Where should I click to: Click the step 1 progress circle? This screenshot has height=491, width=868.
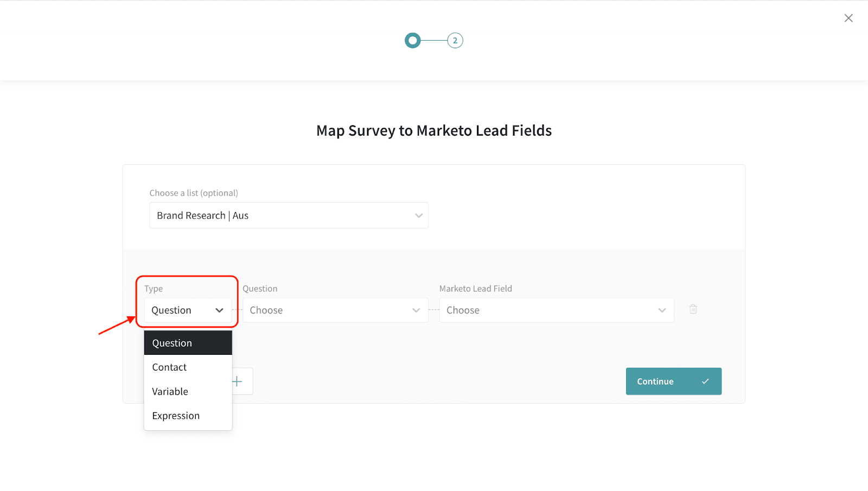click(x=413, y=41)
